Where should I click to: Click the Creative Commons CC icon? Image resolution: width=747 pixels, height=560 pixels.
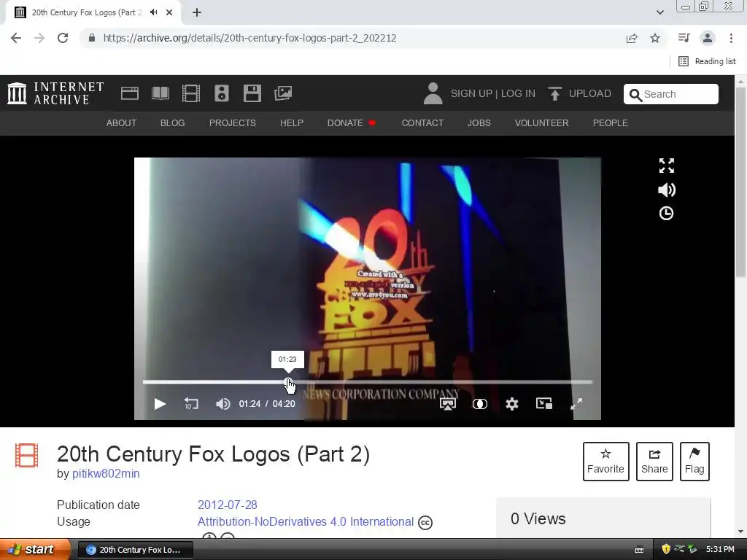point(425,523)
